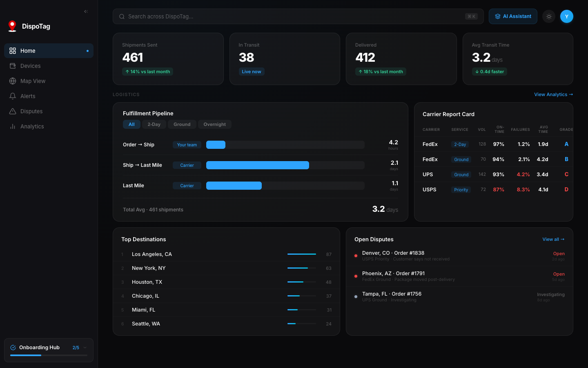Click the search across DispoTag field
Viewport: 588px width, 368px height.
(x=286, y=16)
